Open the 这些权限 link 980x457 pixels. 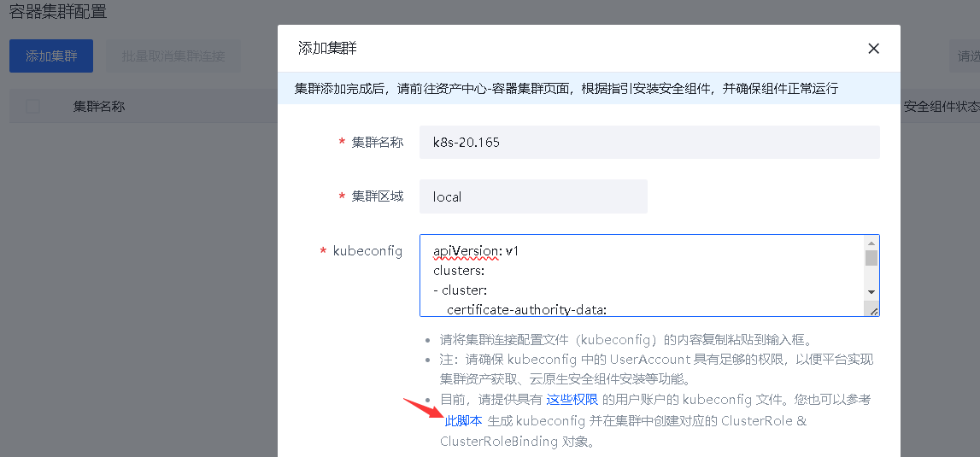(572, 400)
